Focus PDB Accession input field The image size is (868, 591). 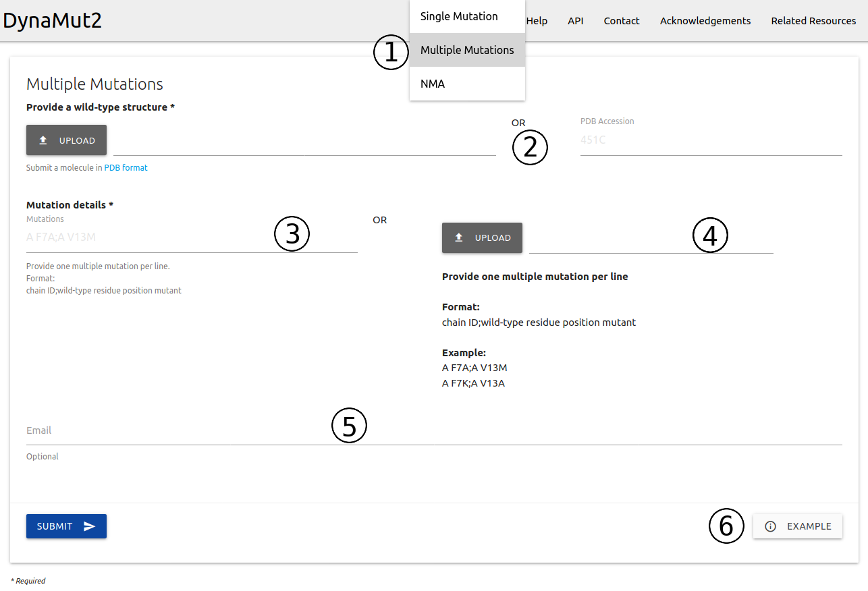click(x=711, y=140)
